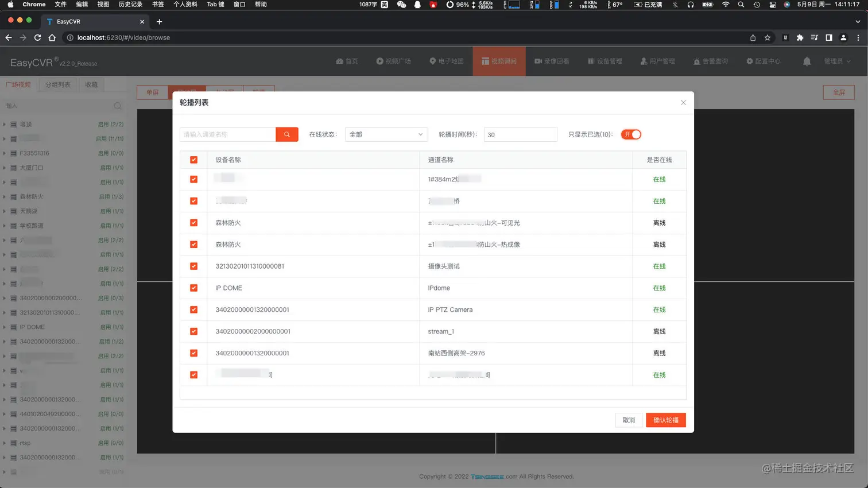Close the 轮播列表 dialog with X icon
Viewport: 868px width, 488px height.
683,103
